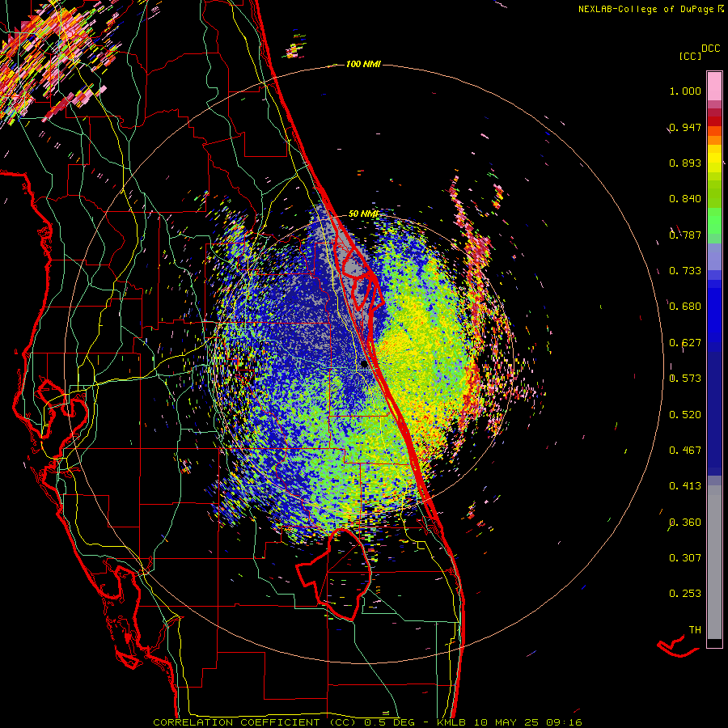The image size is (728, 728).
Task: Select the 100 NMI range ring label
Action: point(363,64)
